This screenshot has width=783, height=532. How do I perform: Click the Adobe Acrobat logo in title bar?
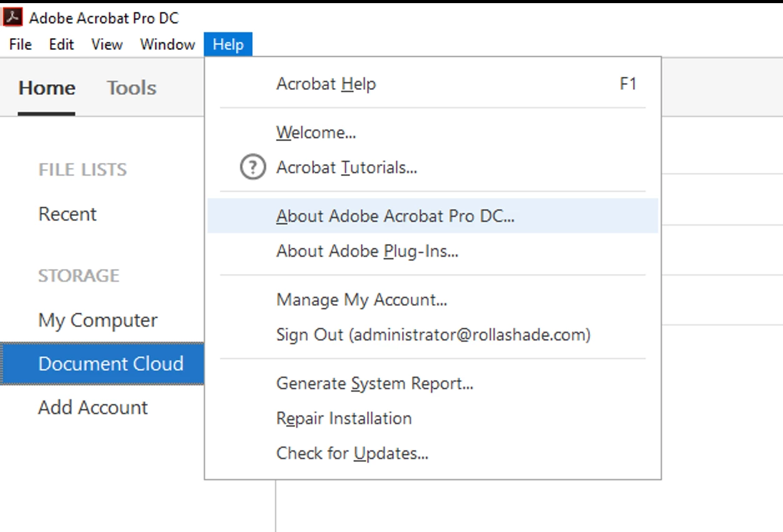[12, 17]
